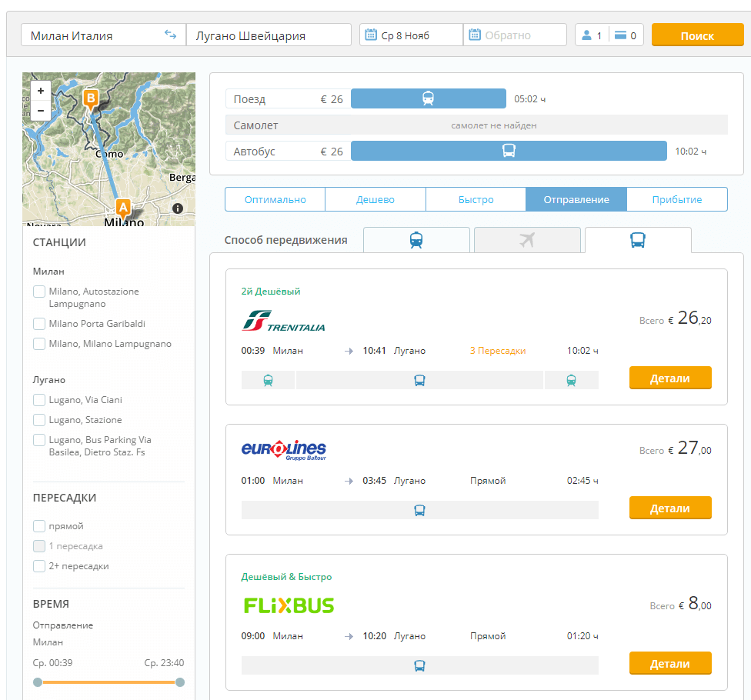Switch to the train transport tab

click(416, 240)
